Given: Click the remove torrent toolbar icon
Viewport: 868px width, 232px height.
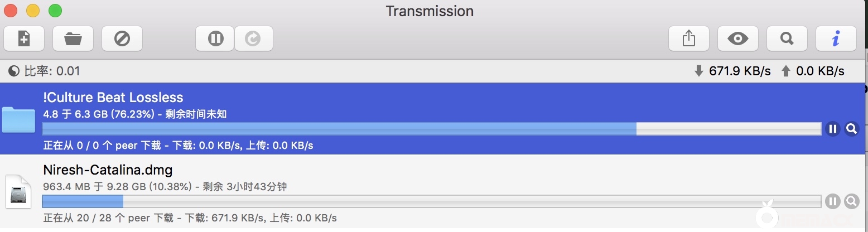Looking at the screenshot, I should [122, 38].
